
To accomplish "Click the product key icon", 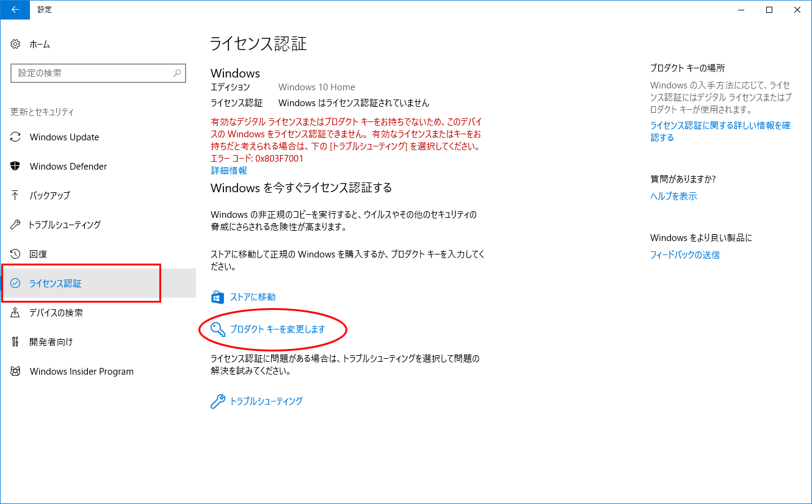I will (x=218, y=329).
